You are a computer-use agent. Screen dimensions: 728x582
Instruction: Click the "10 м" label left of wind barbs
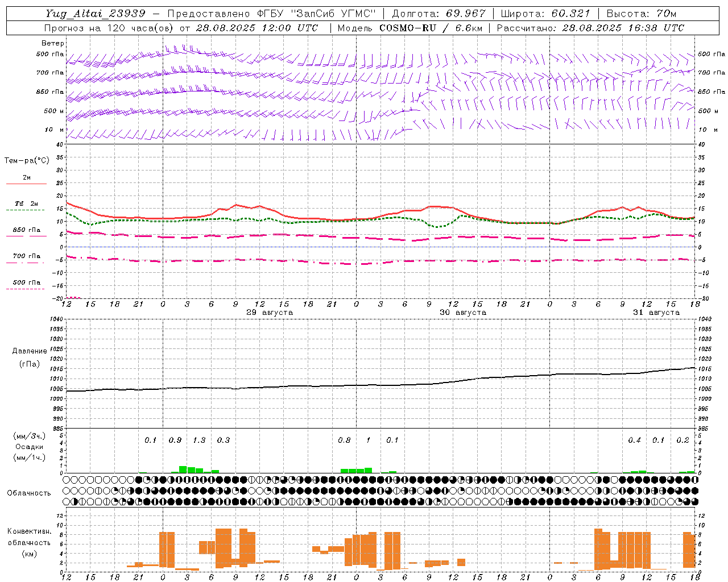(x=54, y=130)
